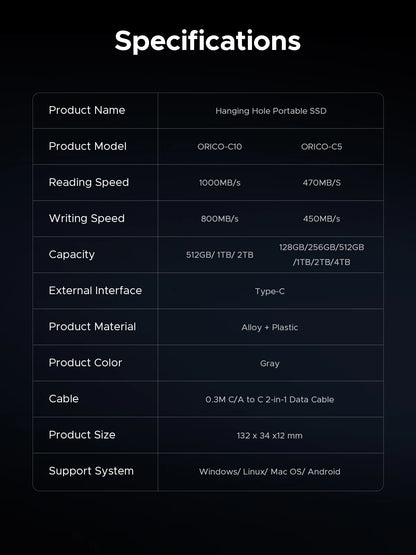Click the Specifications heading
The height and width of the screenshot is (555, 416).
tap(208, 41)
